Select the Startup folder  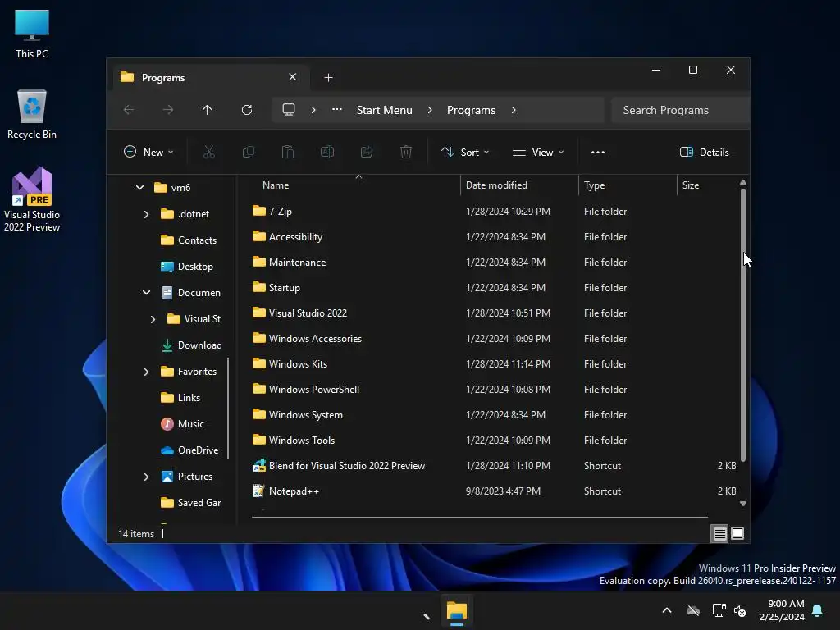point(276,288)
